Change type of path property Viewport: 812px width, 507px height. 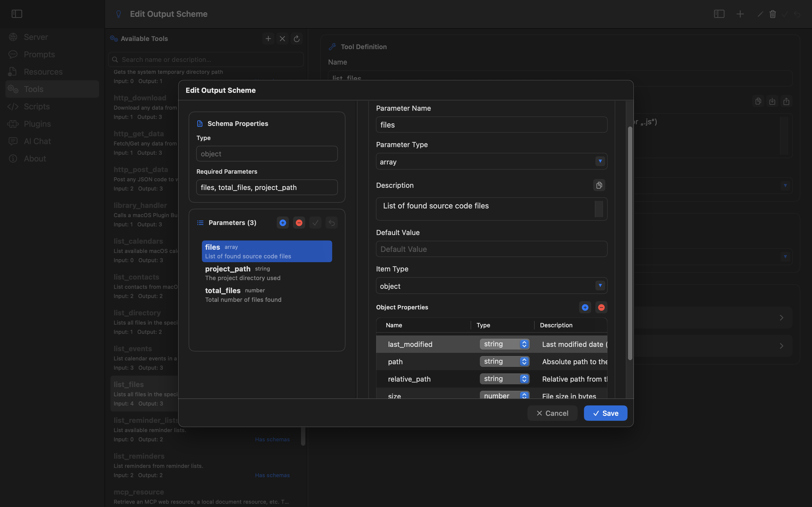[505, 361]
